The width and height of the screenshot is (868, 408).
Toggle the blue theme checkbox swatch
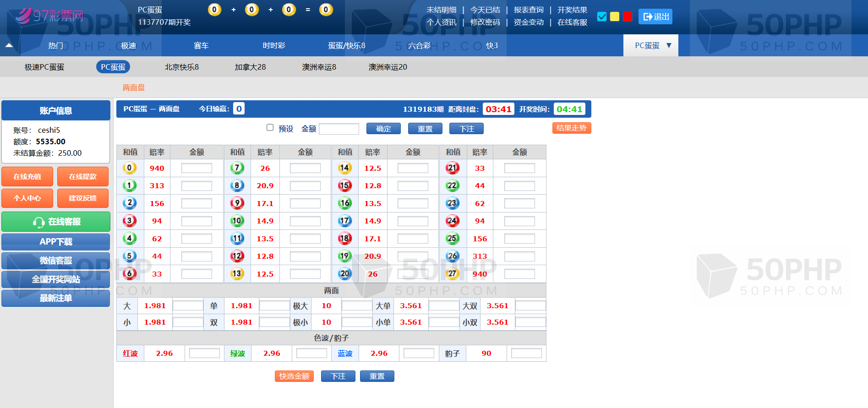(x=602, y=16)
